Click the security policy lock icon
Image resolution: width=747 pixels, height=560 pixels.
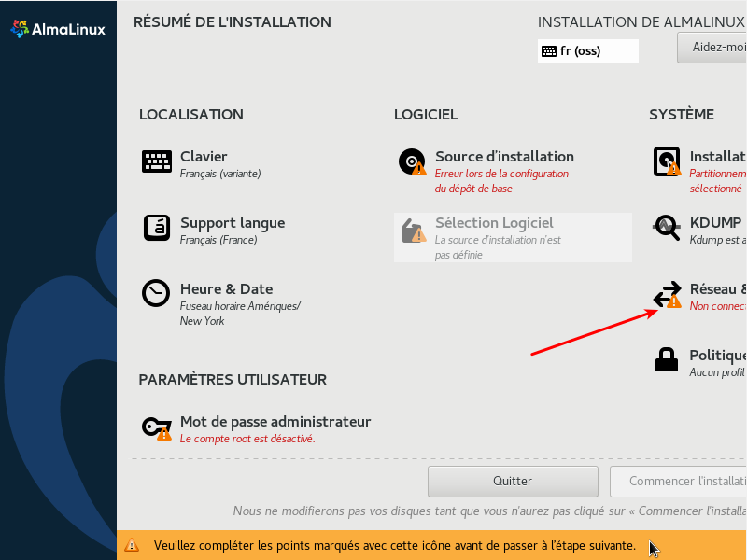[x=667, y=360]
